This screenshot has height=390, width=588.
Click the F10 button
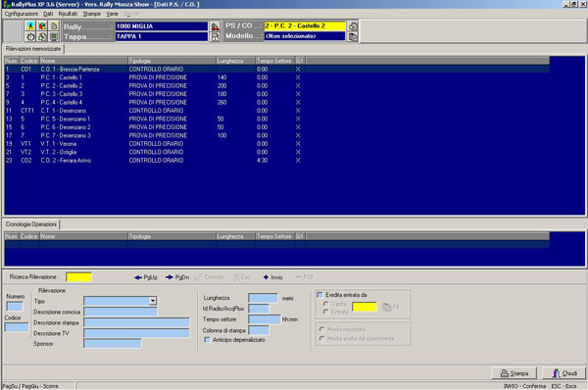[x=304, y=277]
